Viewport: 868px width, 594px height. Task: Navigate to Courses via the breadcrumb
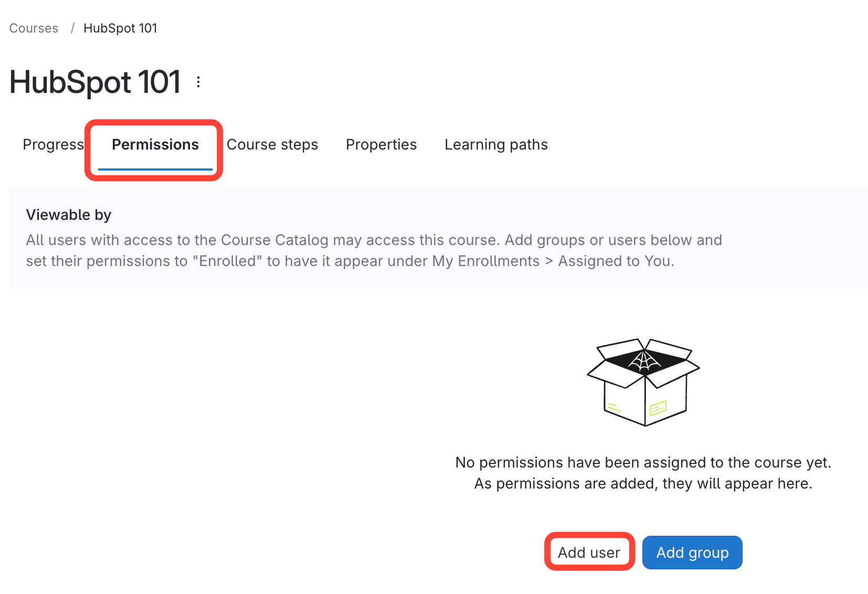[x=34, y=28]
